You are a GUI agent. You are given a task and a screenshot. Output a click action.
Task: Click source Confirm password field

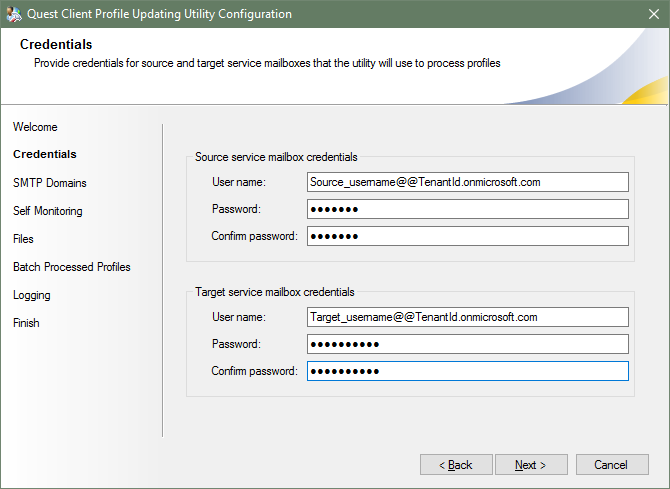click(467, 236)
